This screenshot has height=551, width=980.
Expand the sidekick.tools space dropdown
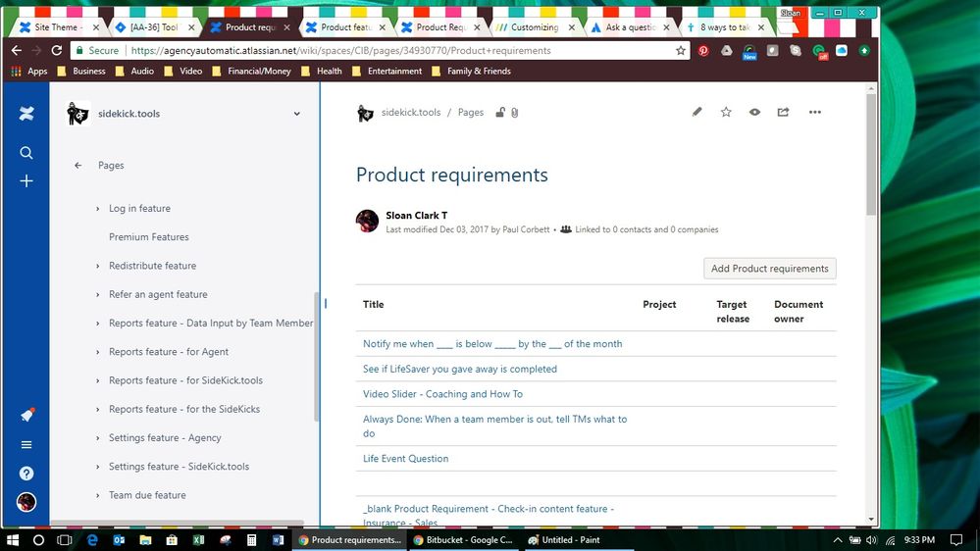point(297,114)
